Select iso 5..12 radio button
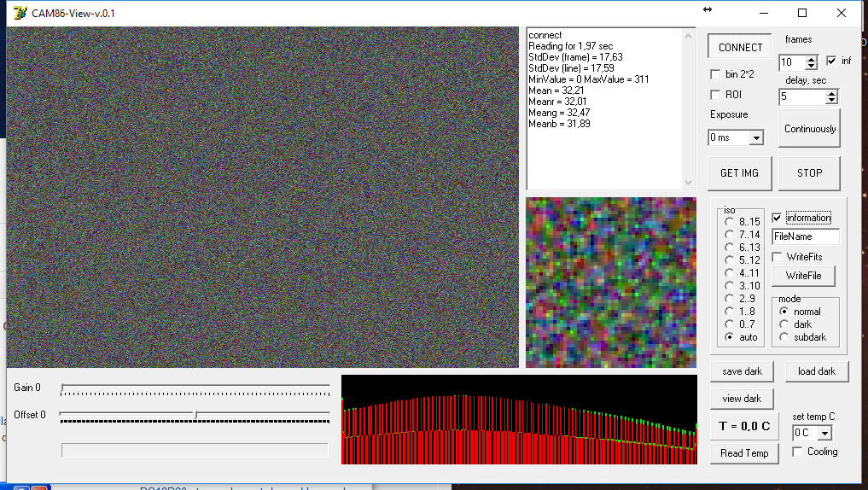 [x=729, y=260]
